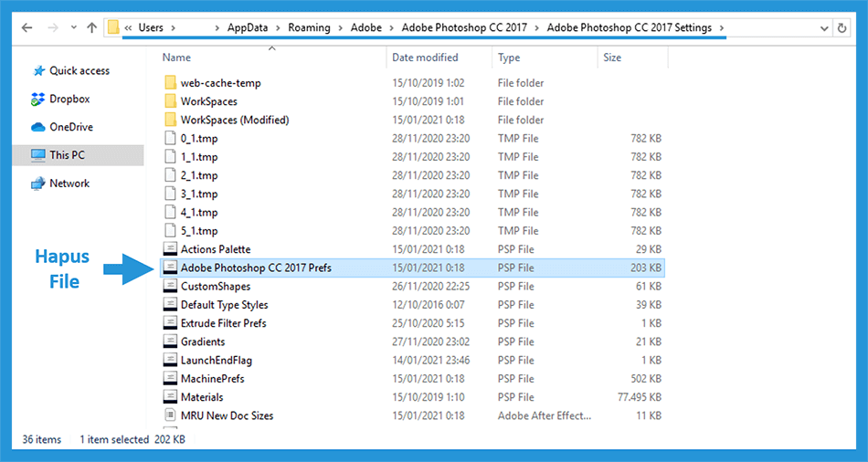Select the CustomShapes file icon
The width and height of the screenshot is (868, 462).
[170, 286]
